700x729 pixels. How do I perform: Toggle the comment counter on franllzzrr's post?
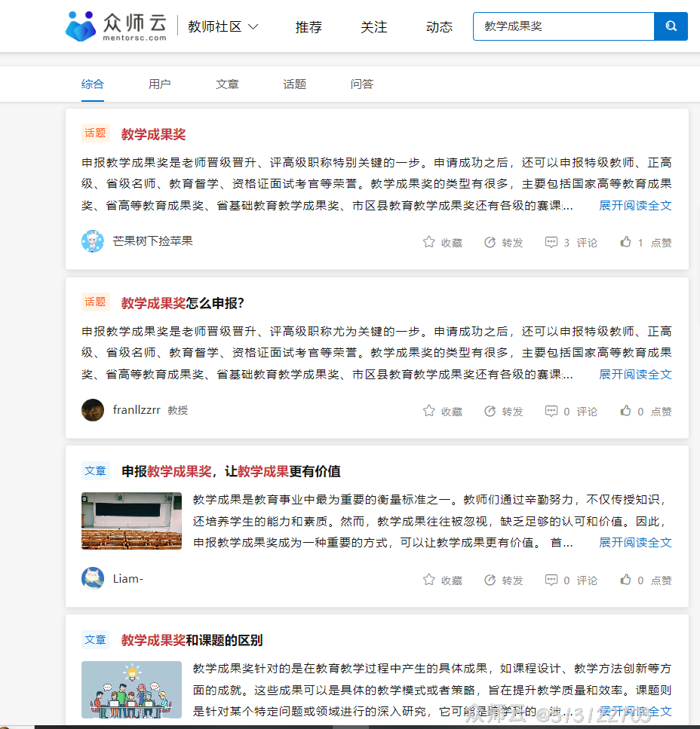551,411
